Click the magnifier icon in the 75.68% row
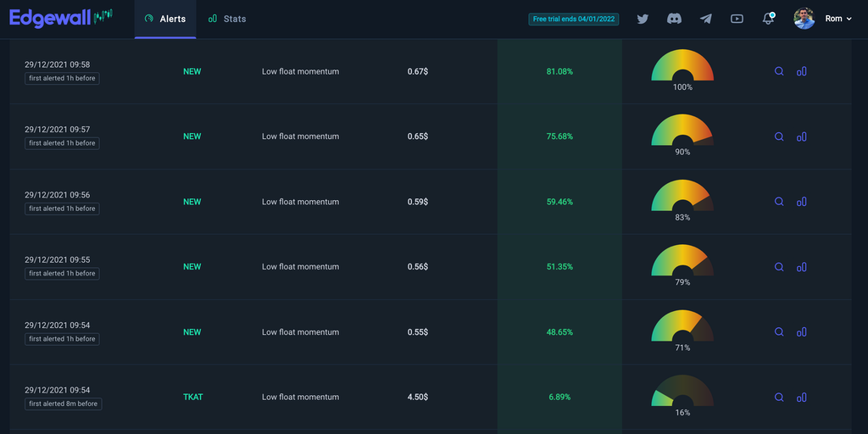This screenshot has height=434, width=868. (x=779, y=136)
